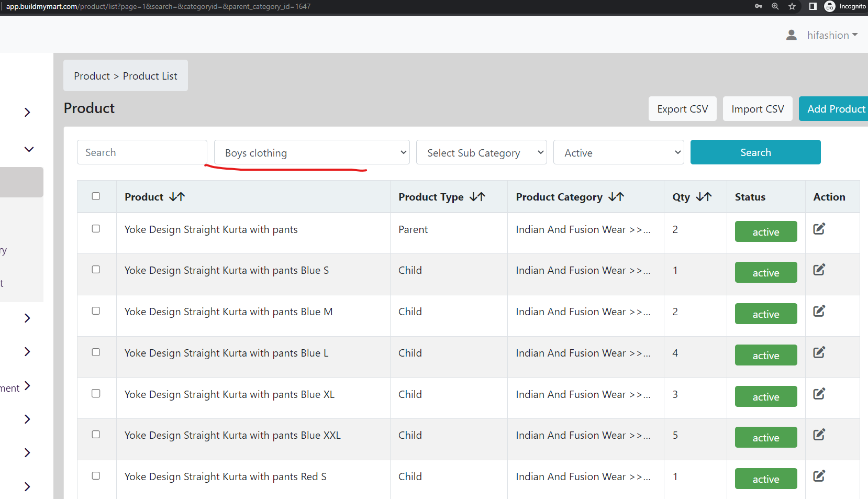This screenshot has width=868, height=499.
Task: Click active status badge for parent Kurta row
Action: (766, 231)
